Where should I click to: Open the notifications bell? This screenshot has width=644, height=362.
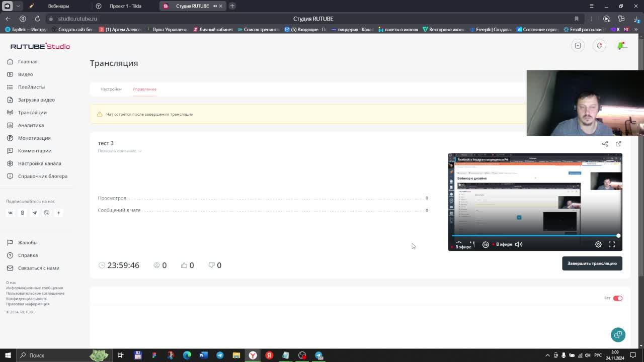coord(599,46)
